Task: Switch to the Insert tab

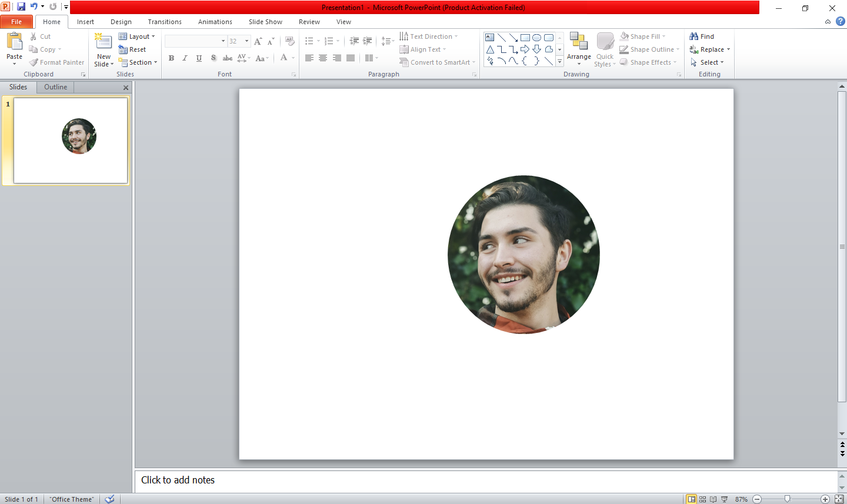Action: click(x=85, y=22)
